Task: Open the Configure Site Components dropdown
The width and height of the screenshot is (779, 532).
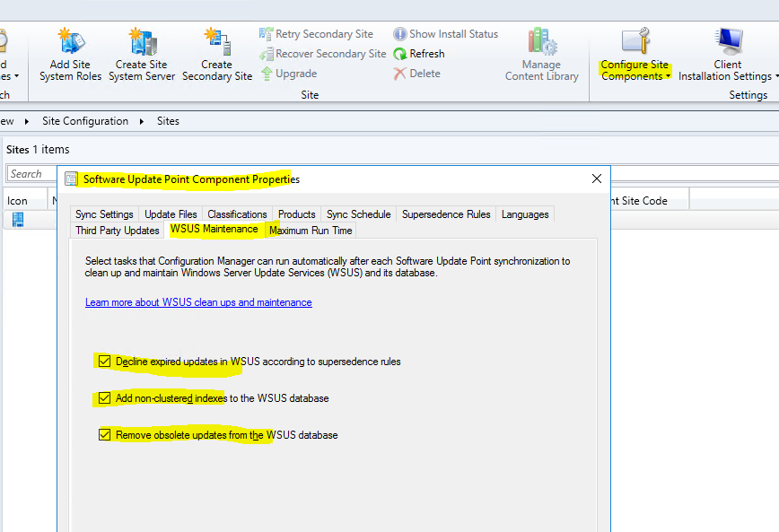Action: [635, 60]
